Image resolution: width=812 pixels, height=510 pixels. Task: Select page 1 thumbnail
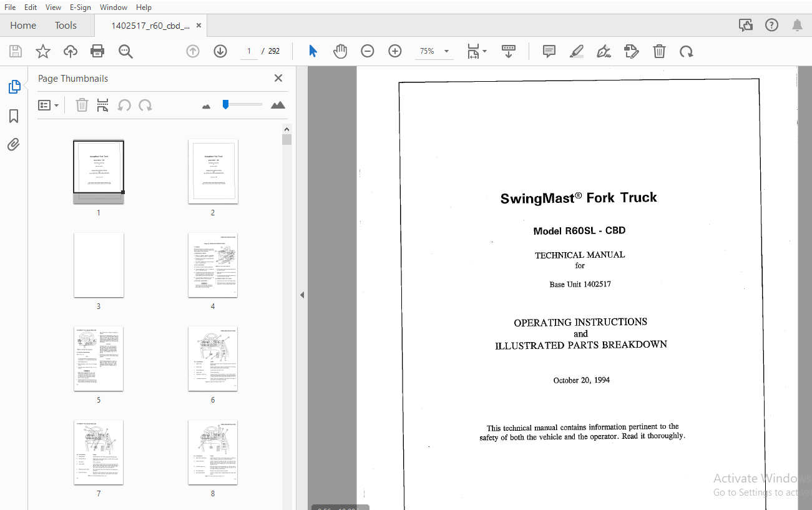99,171
